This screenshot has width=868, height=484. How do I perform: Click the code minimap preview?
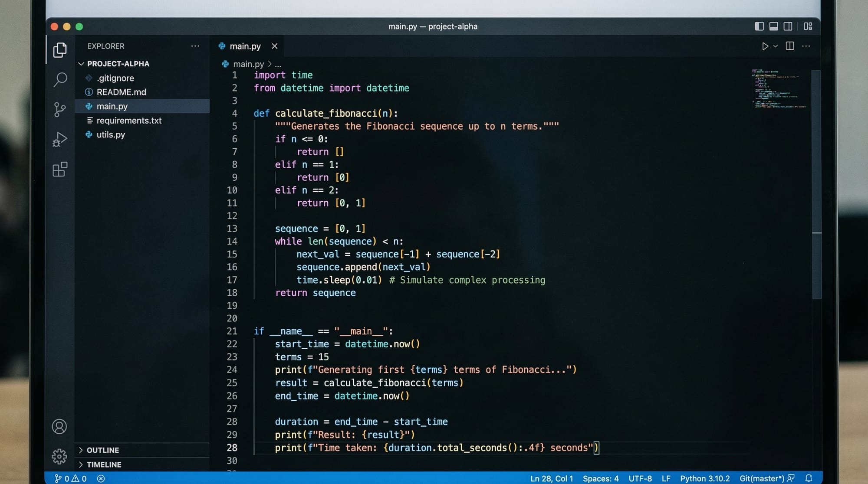coord(778,89)
